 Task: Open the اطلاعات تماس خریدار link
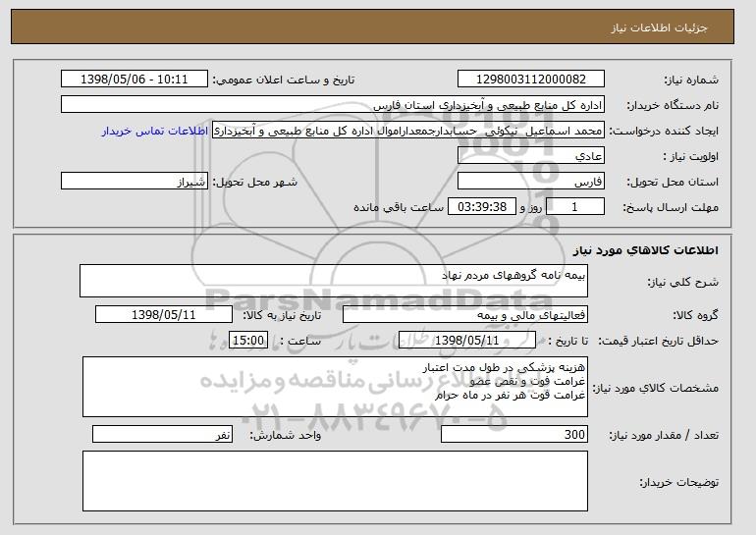[x=155, y=132]
